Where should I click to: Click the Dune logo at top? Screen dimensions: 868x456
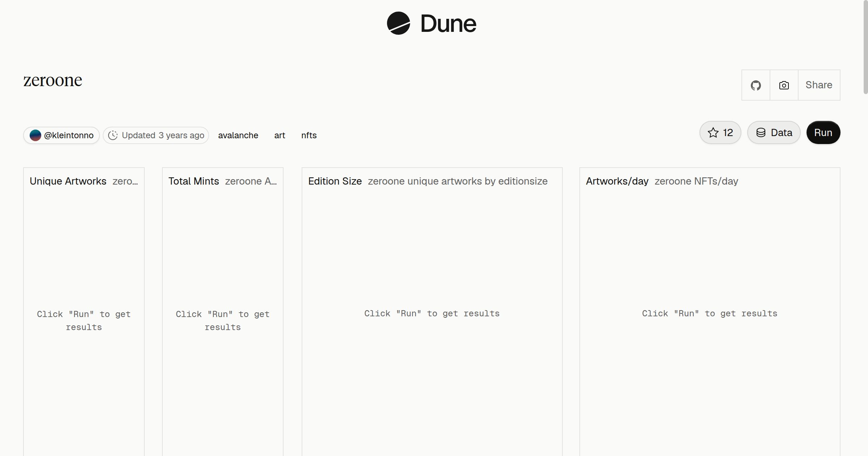431,24
